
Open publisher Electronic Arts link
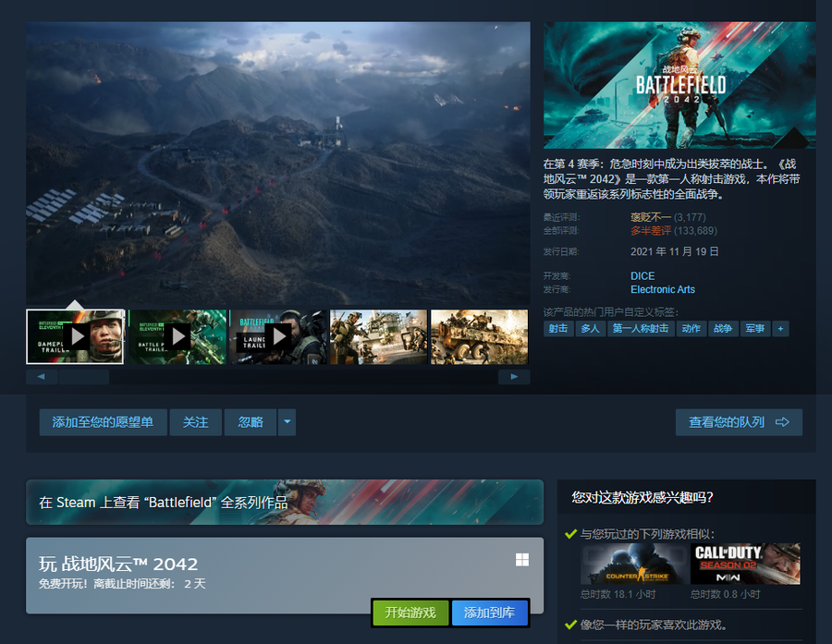[663, 289]
